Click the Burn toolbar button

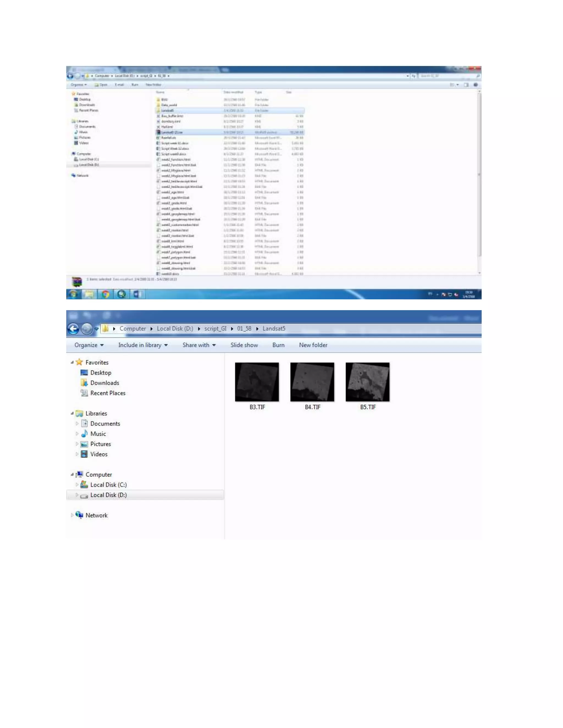[x=278, y=345]
